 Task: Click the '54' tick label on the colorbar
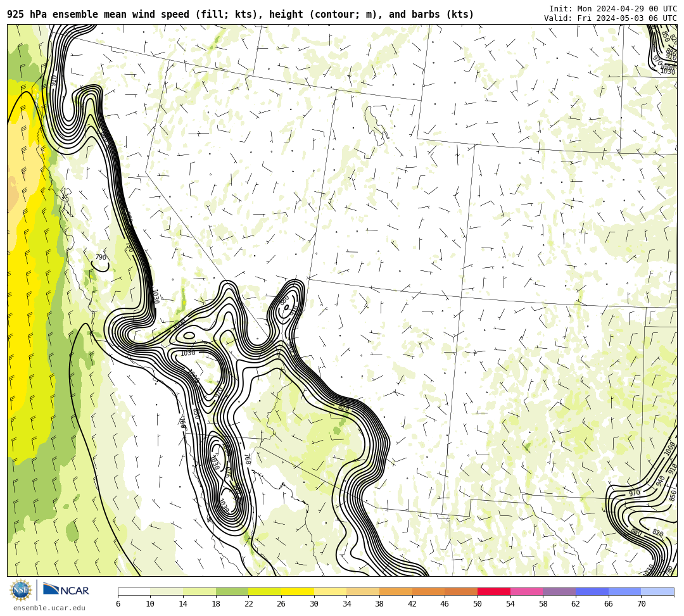pyautogui.click(x=510, y=604)
